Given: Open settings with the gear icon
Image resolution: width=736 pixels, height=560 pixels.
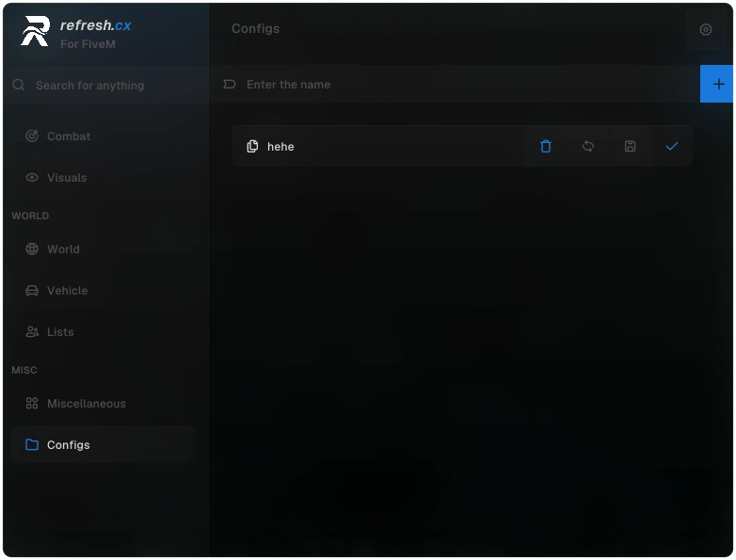Looking at the screenshot, I should 706,29.
